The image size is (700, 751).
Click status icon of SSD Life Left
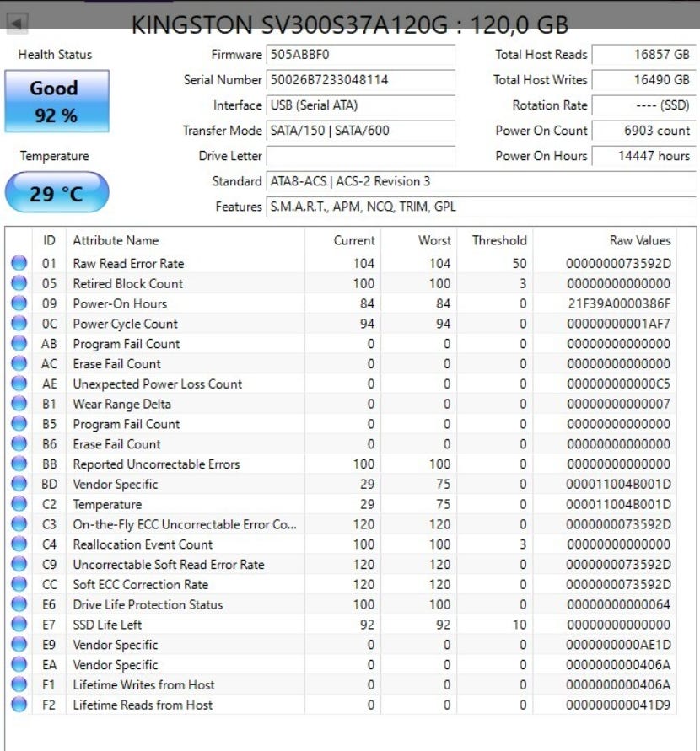(19, 625)
